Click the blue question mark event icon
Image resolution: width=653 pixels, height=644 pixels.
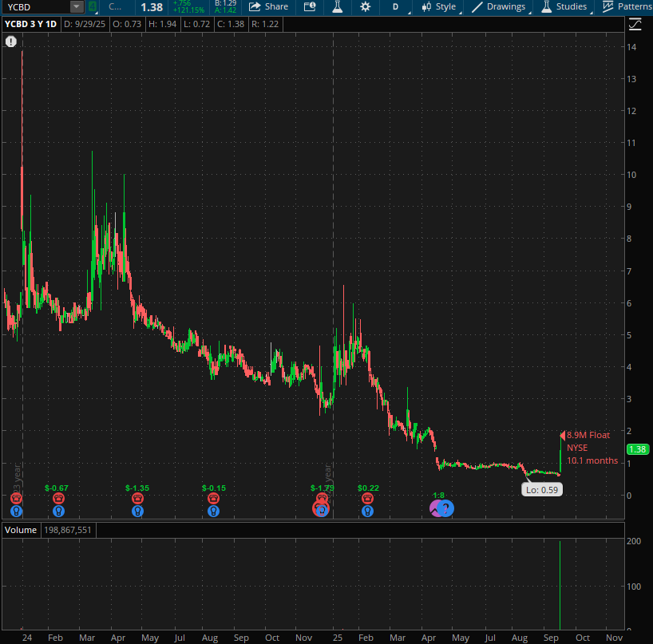point(446,508)
